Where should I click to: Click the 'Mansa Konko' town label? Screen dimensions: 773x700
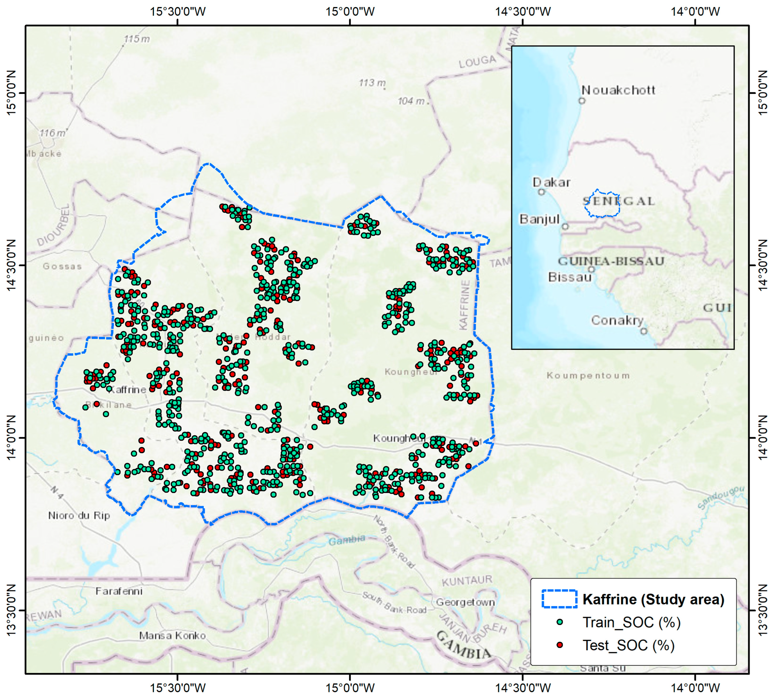click(172, 635)
